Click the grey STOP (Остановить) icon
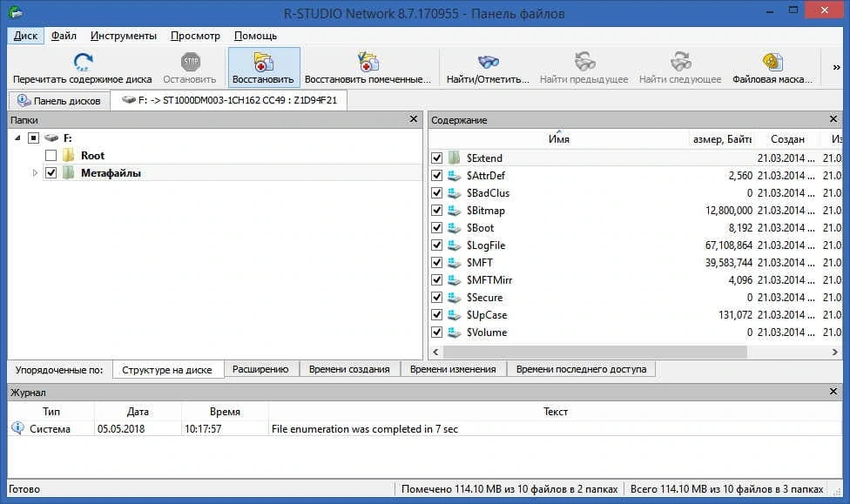Viewport: 850px width, 504px height. [190, 62]
